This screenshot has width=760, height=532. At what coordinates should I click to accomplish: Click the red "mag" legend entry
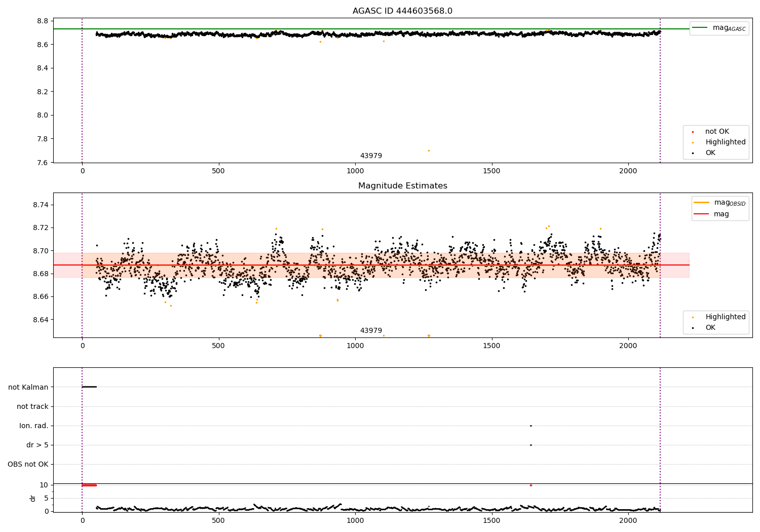click(x=711, y=214)
